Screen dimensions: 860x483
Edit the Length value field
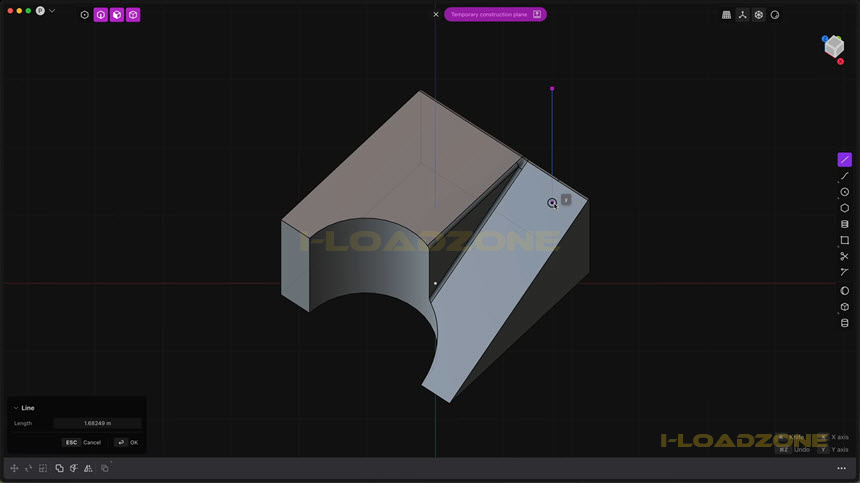pyautogui.click(x=97, y=423)
